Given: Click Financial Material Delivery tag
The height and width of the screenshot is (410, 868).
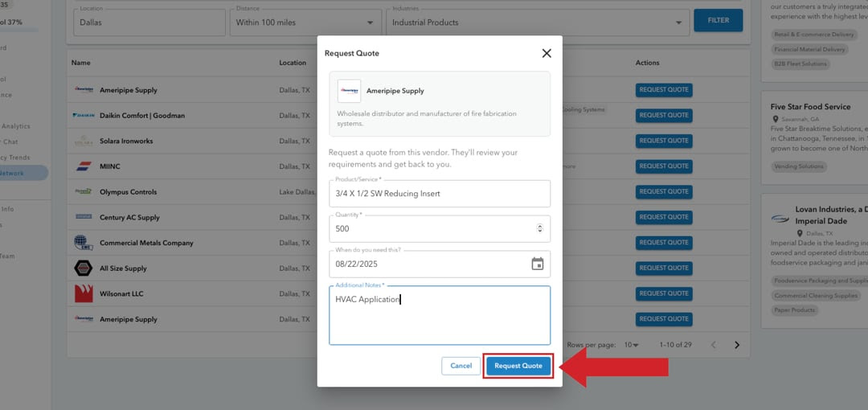Looking at the screenshot, I should [x=810, y=49].
